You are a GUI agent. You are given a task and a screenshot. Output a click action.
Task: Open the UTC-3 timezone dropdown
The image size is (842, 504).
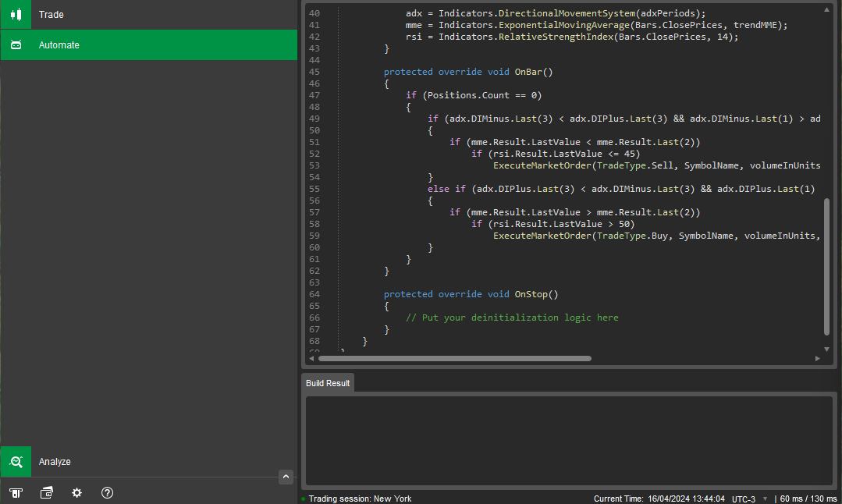tap(750, 499)
